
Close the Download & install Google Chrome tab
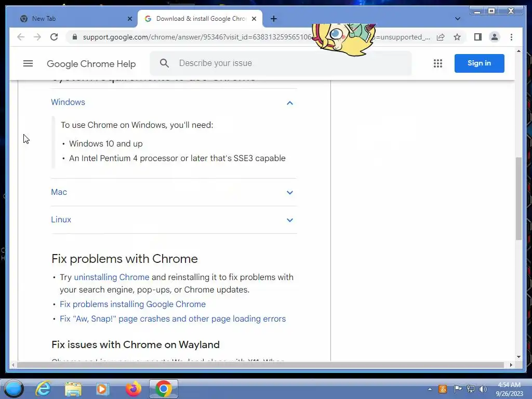(254, 19)
